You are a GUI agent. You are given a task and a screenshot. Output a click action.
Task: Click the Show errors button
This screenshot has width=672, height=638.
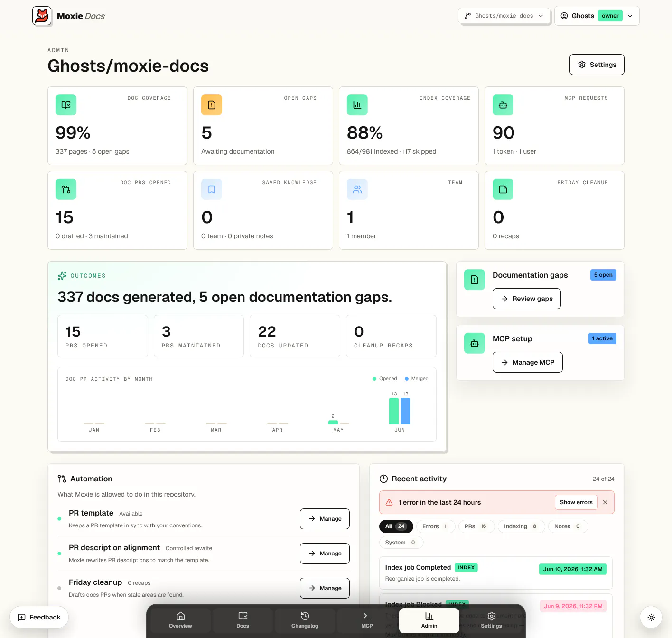[x=576, y=502]
